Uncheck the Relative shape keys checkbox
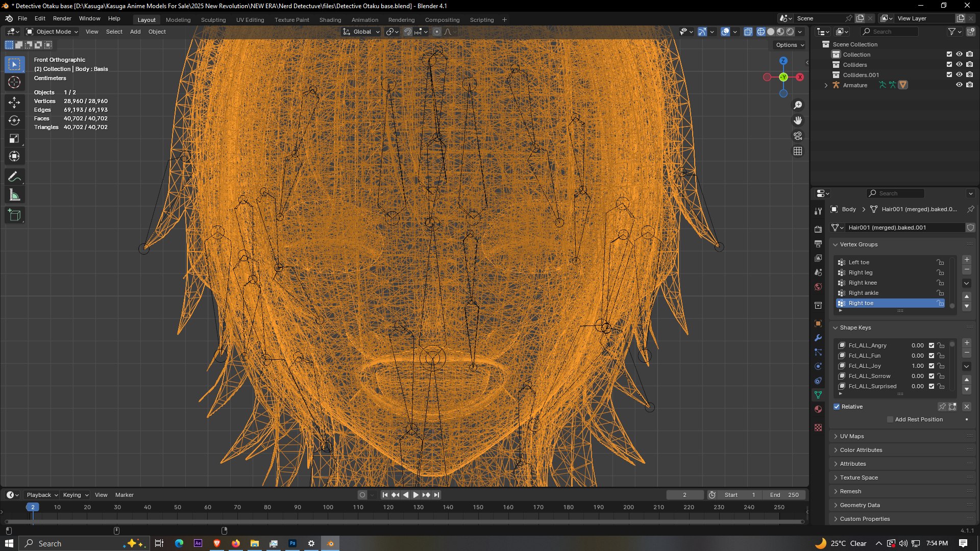This screenshot has width=980, height=551. [837, 407]
